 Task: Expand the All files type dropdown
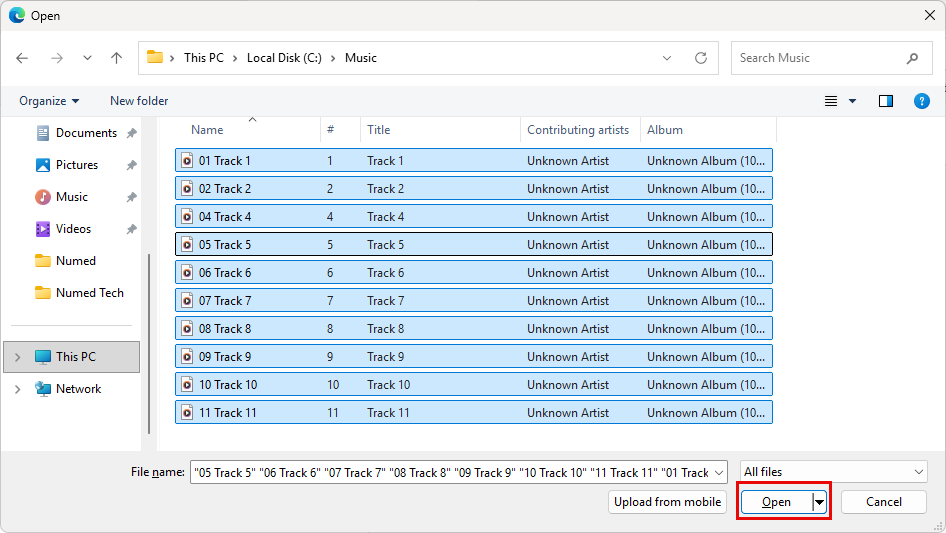click(834, 472)
